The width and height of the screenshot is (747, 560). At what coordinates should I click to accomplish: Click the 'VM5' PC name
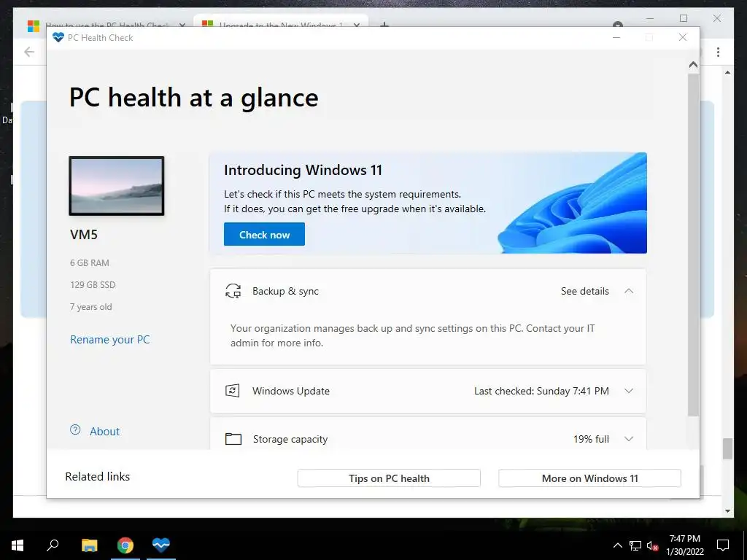[84, 234]
